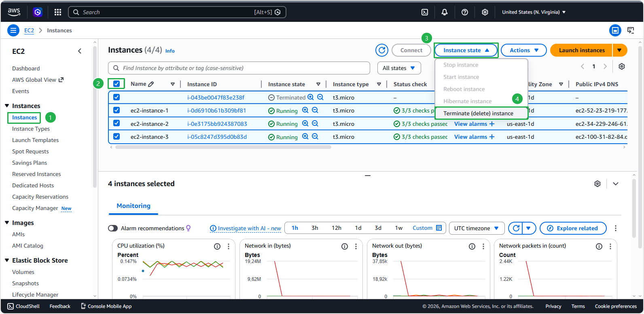Open the hamburger navigation menu
Screen dimensions: 644x314
[x=13, y=30]
